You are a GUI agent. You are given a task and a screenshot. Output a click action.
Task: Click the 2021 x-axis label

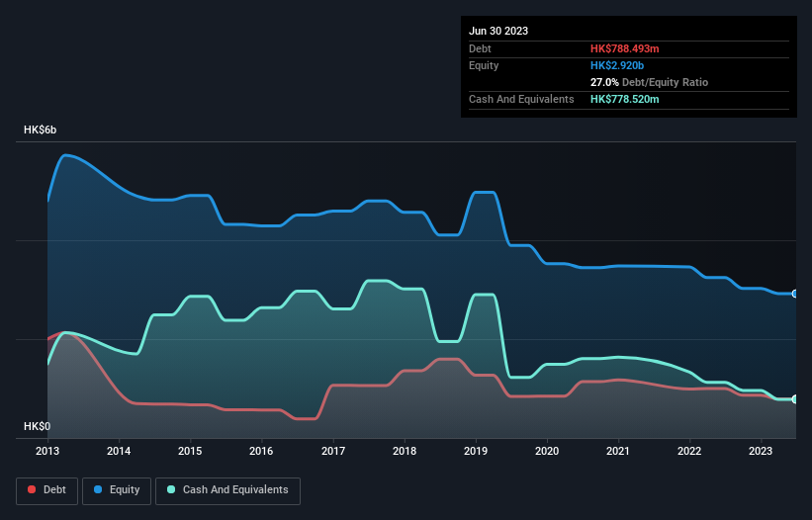[618, 451]
